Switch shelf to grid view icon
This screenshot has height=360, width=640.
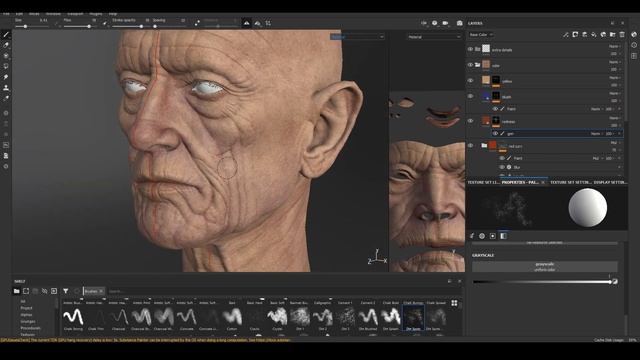(x=454, y=303)
